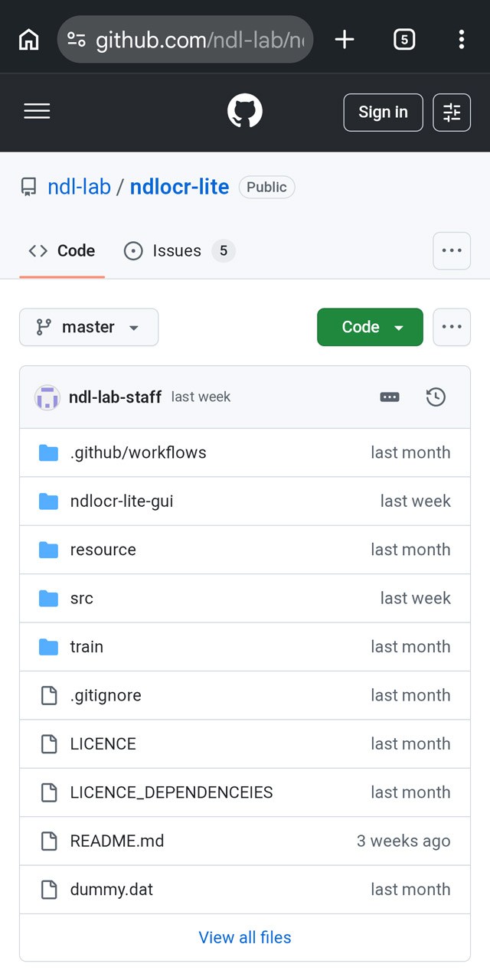Open a new browser tab
The image size is (490, 980).
[x=345, y=39]
